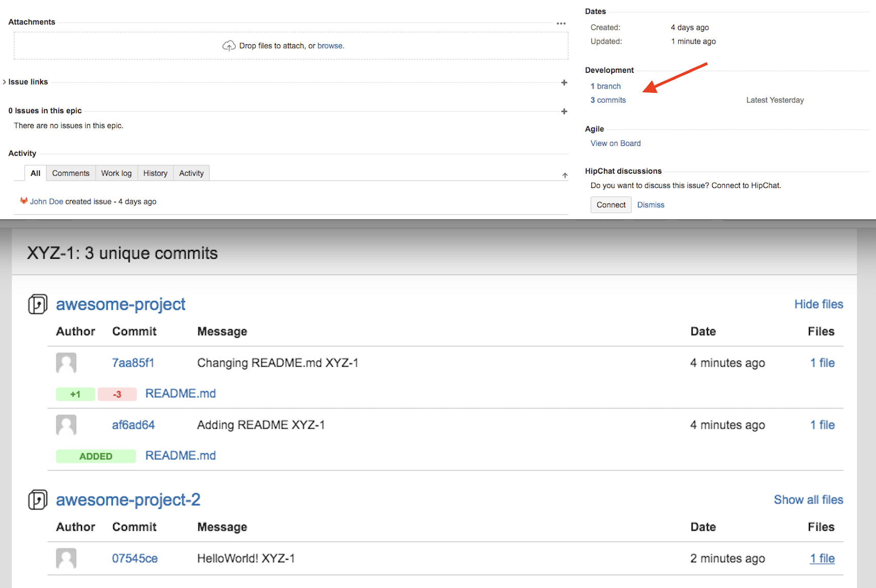
Task: Switch to the Work log tab
Action: pyautogui.click(x=116, y=173)
